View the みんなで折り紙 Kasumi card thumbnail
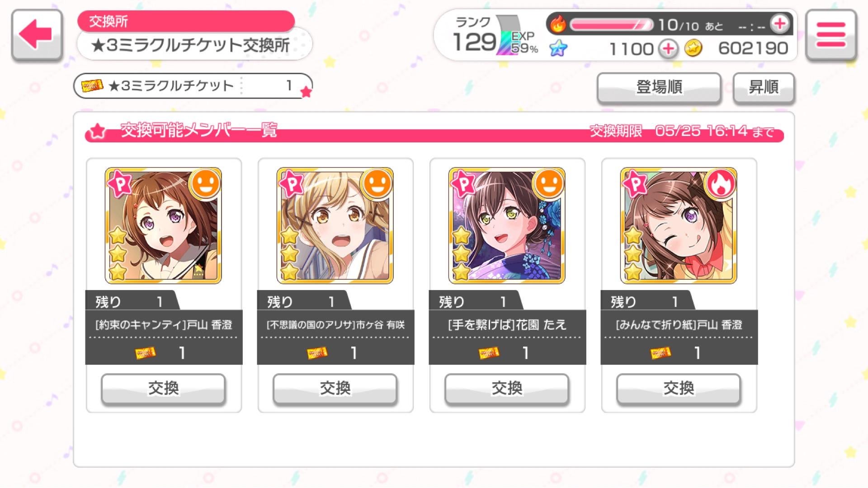 679,225
